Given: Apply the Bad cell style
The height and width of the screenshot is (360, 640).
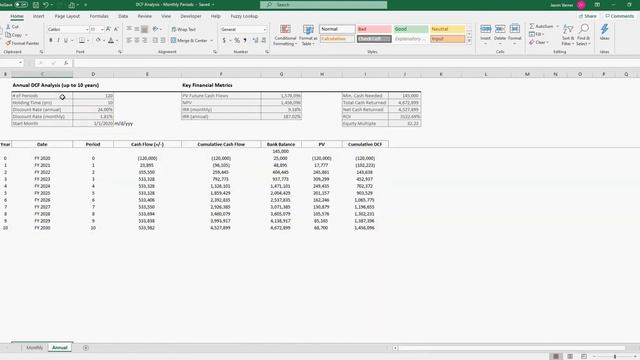Looking at the screenshot, I should pyautogui.click(x=374, y=29).
